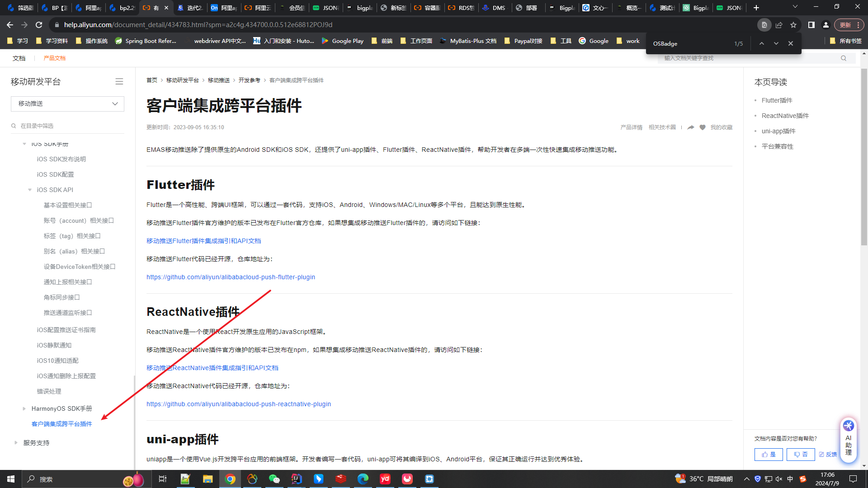Click the tab search chevron in Chrome
This screenshot has height=488, width=868.
795,7
